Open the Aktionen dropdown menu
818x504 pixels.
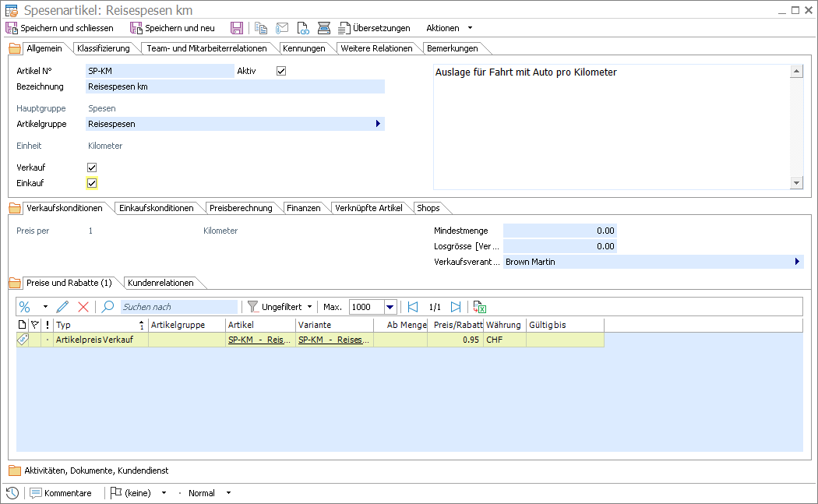[x=449, y=28]
